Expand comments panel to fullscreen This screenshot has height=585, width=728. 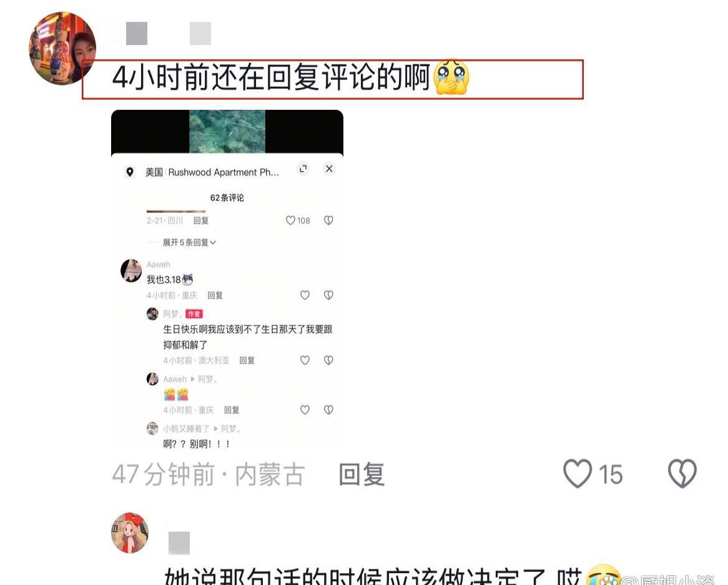pyautogui.click(x=303, y=169)
